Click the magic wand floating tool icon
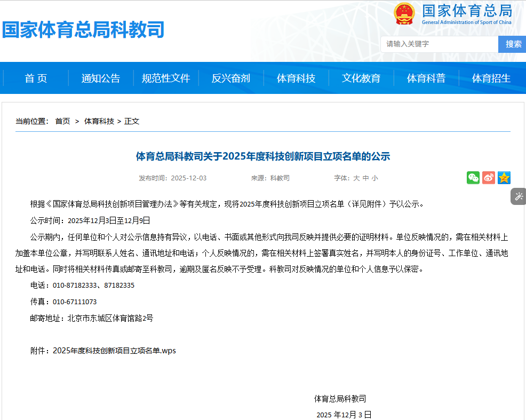Image resolution: width=526 pixels, height=420 pixels. 518,196
